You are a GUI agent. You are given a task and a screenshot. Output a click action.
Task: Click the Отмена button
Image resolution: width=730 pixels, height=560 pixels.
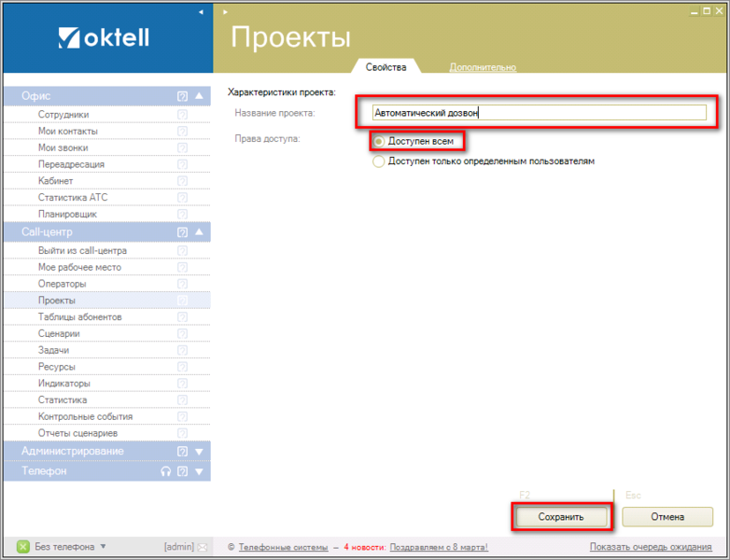click(x=667, y=517)
